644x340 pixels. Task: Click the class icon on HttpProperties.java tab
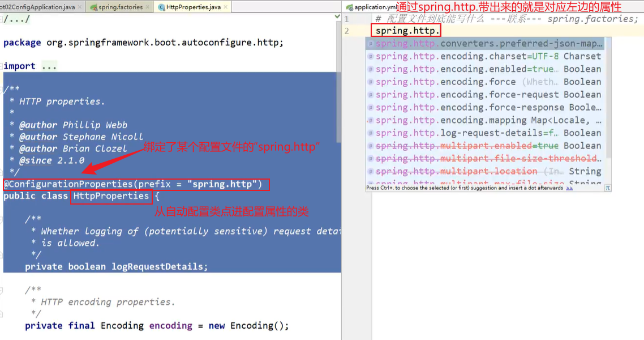click(161, 6)
